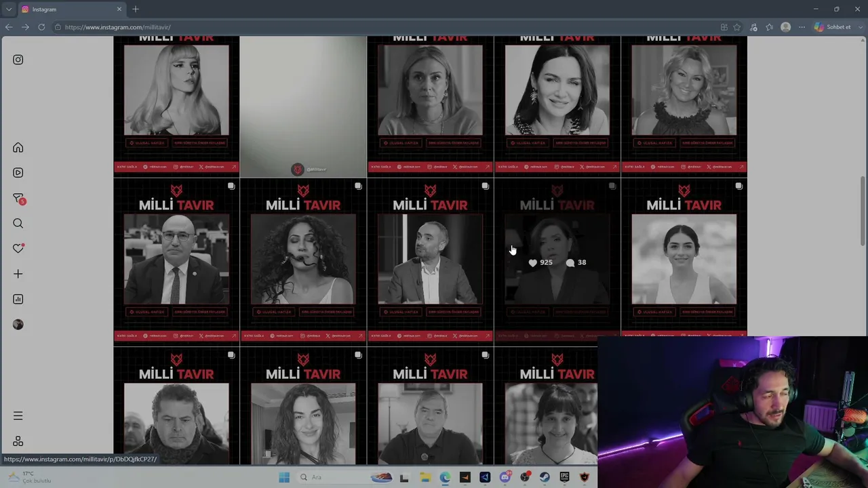Go to Instagram Home feed

point(18,148)
